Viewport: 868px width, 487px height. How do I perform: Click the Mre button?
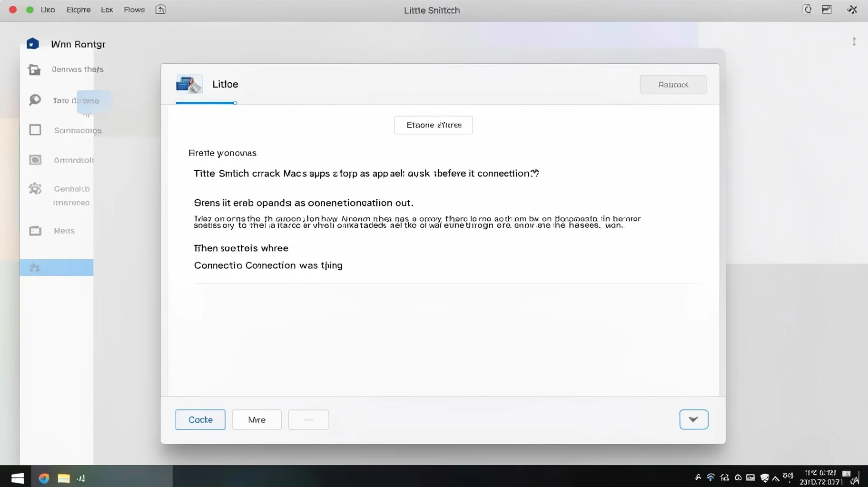pyautogui.click(x=257, y=419)
